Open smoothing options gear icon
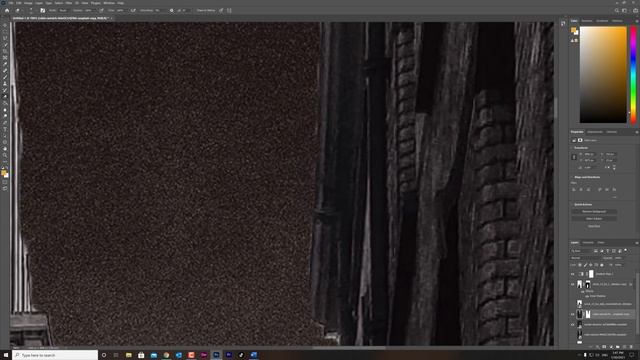 point(171,10)
